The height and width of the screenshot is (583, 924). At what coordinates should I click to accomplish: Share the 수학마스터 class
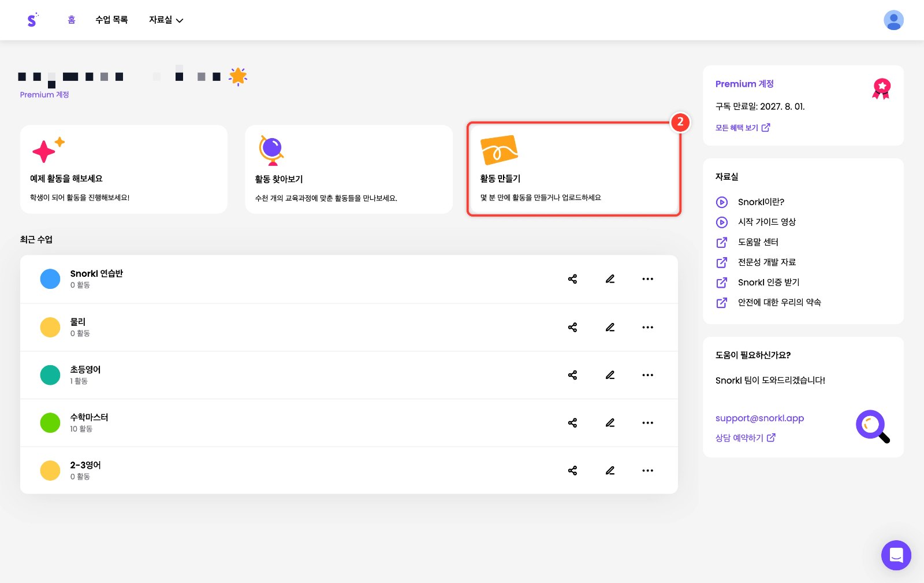click(x=572, y=423)
